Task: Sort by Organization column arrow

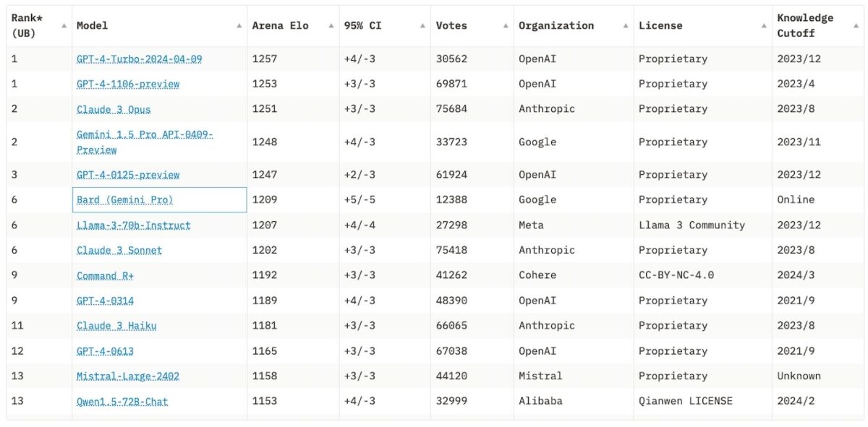Action: [626, 25]
